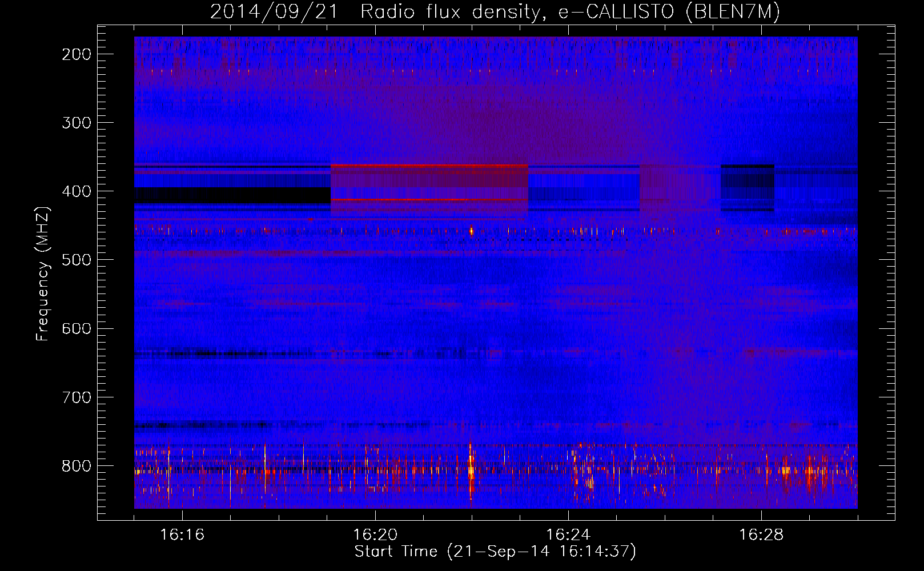924x571 pixels.
Task: Select the 200 frequency tick label
Action: point(76,54)
